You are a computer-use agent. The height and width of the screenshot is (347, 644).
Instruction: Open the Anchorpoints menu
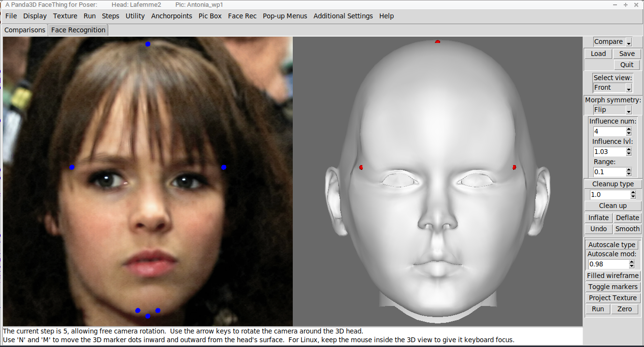(172, 16)
